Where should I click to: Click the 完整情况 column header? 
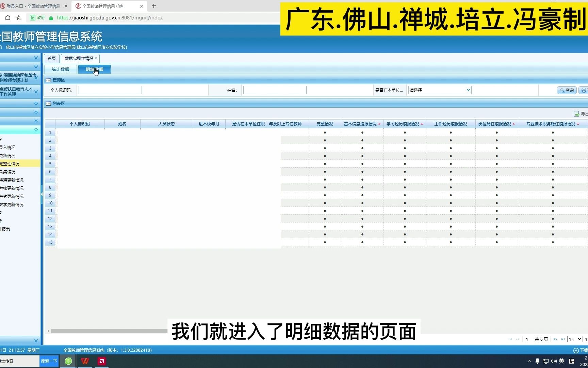pos(325,124)
